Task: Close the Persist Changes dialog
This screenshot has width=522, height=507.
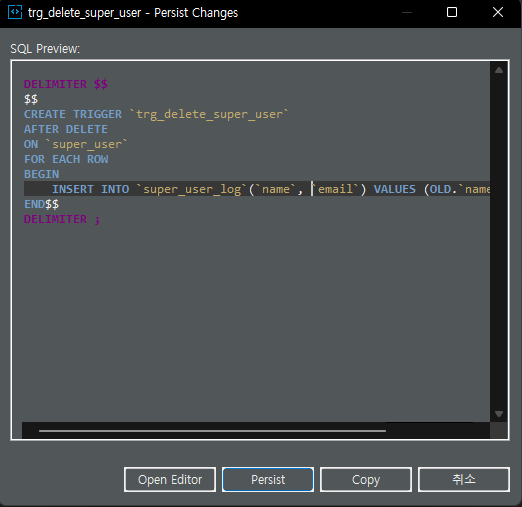Action: [x=498, y=12]
